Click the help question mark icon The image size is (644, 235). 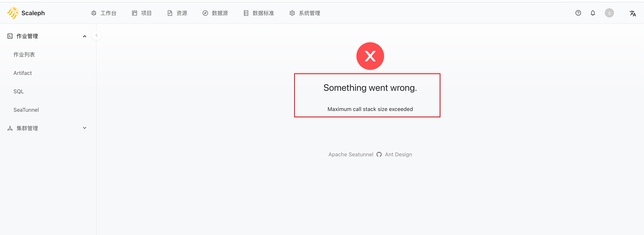click(x=578, y=13)
